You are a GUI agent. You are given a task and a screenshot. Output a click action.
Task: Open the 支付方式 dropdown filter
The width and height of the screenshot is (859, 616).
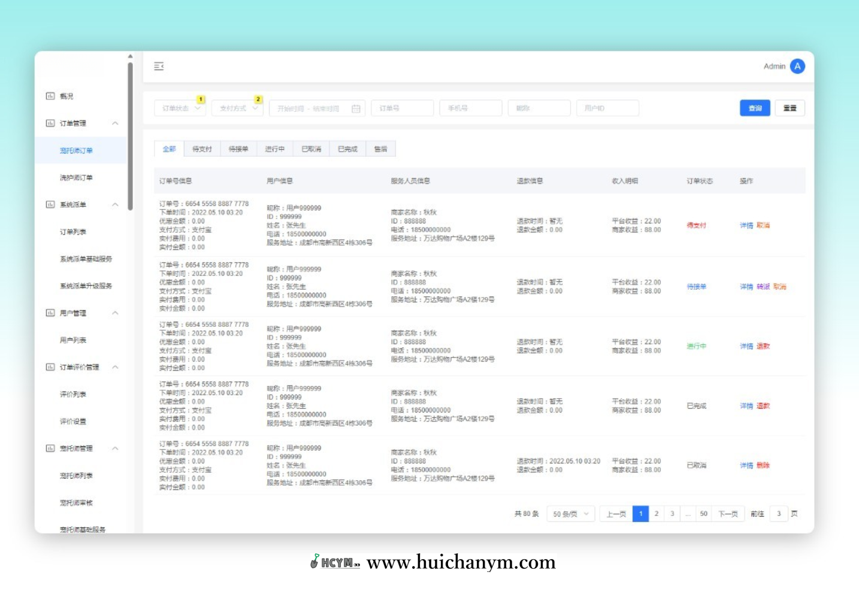pyautogui.click(x=237, y=108)
